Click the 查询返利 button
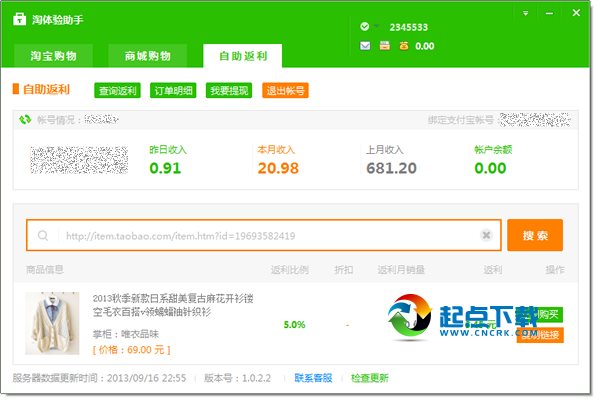600x402 pixels. click(x=117, y=91)
